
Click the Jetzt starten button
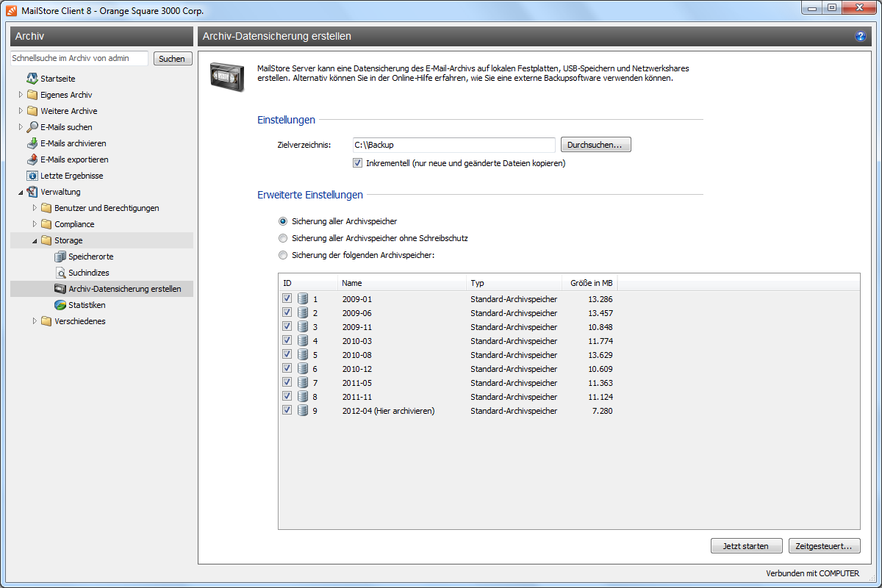[x=746, y=546]
